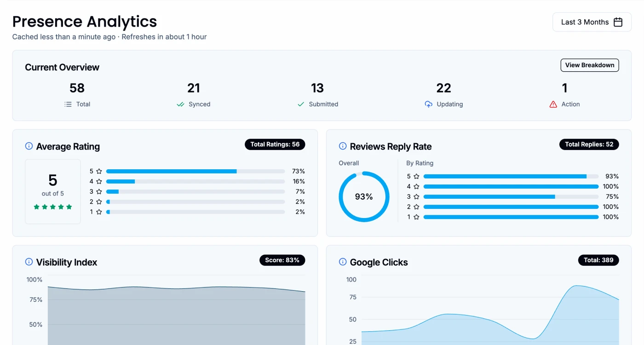Click the info icon beside Google Clicks
The height and width of the screenshot is (345, 644).
(x=343, y=262)
